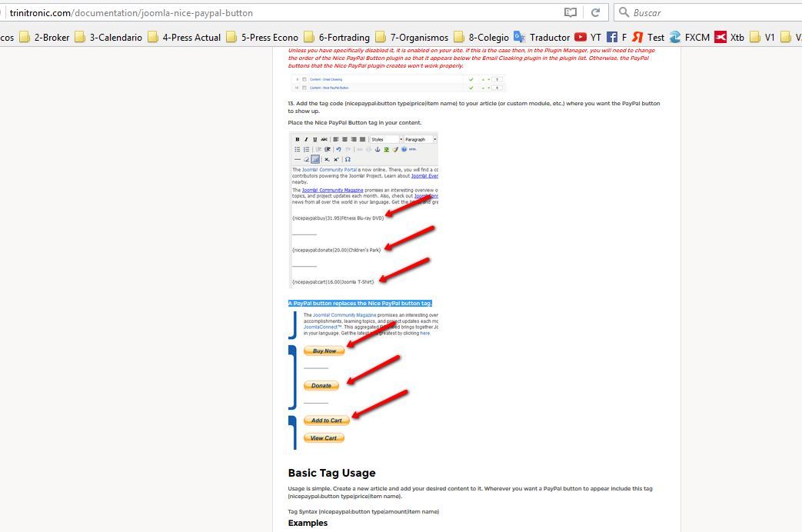802x532 pixels.
Task: Open the Styles dropdown in the editor
Action: [386, 140]
